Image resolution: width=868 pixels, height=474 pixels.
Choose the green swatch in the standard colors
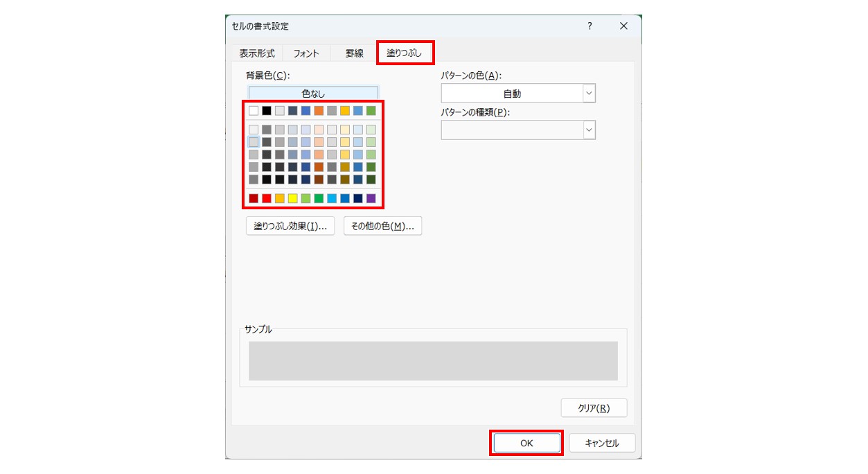(319, 198)
